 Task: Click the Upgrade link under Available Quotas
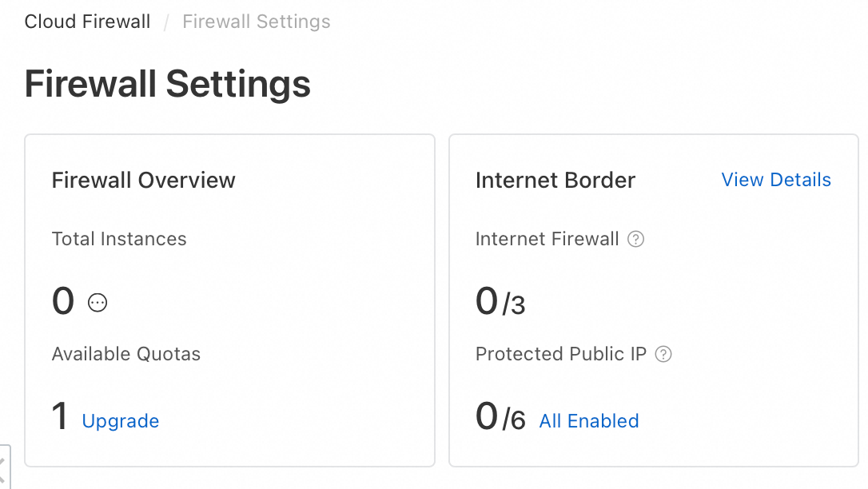pyautogui.click(x=121, y=421)
